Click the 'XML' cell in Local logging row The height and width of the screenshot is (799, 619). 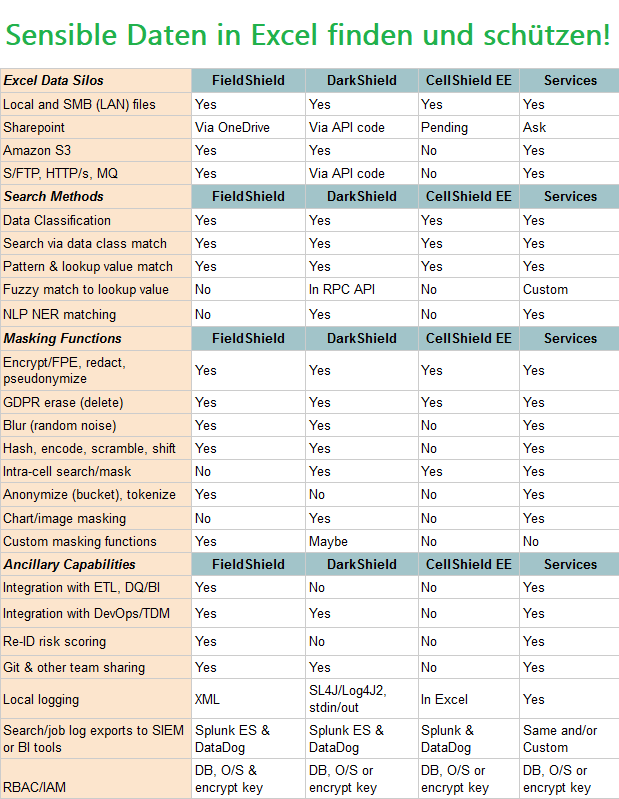pyautogui.click(x=209, y=699)
